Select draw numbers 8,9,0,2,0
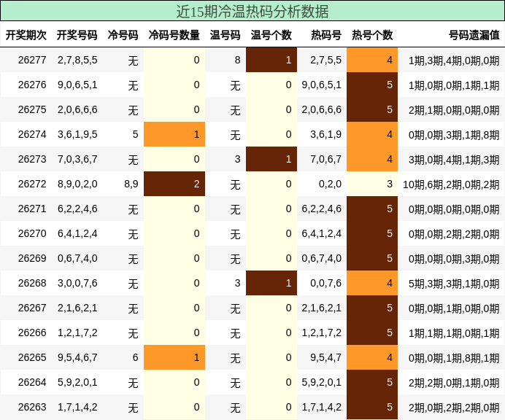This screenshot has height=420, width=505. pyautogui.click(x=77, y=184)
